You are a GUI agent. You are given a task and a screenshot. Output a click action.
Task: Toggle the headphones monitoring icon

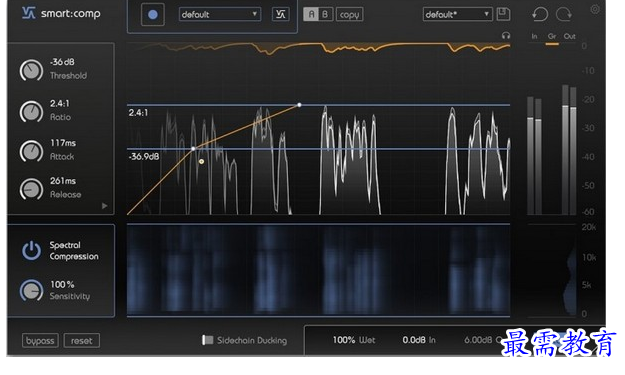point(506,36)
